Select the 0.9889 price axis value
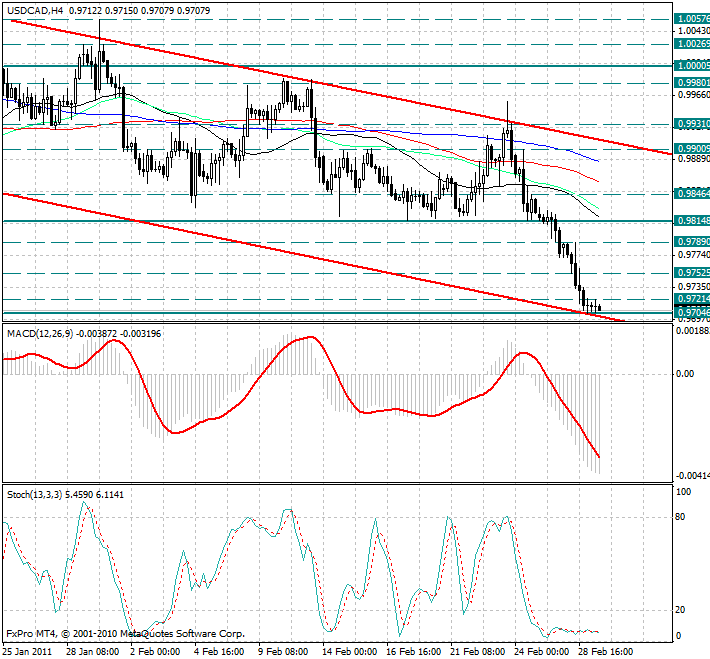Viewport: 710px width, 659px height. pos(693,159)
